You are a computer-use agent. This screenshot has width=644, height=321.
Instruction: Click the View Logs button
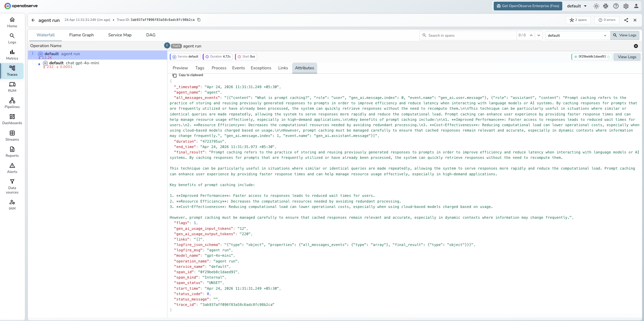point(624,35)
